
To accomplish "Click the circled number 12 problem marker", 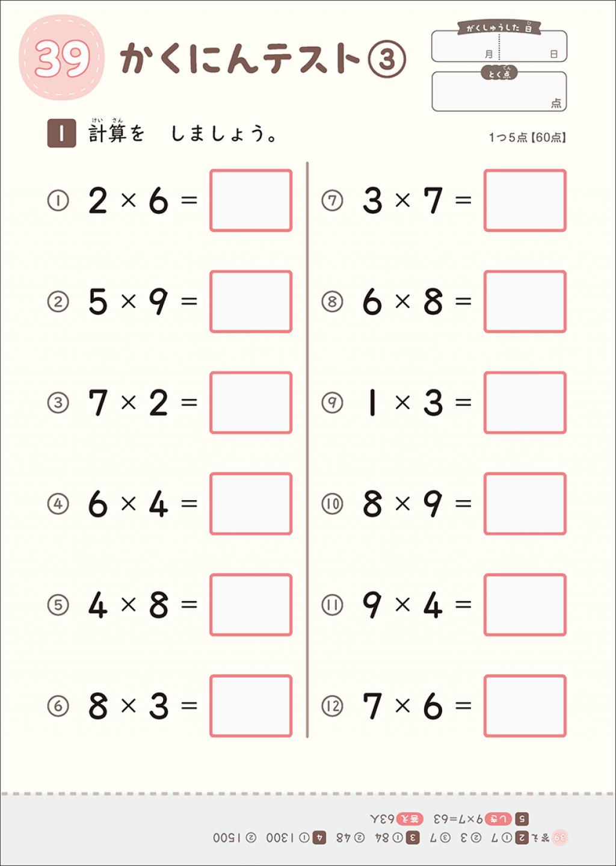I will click(x=332, y=706).
